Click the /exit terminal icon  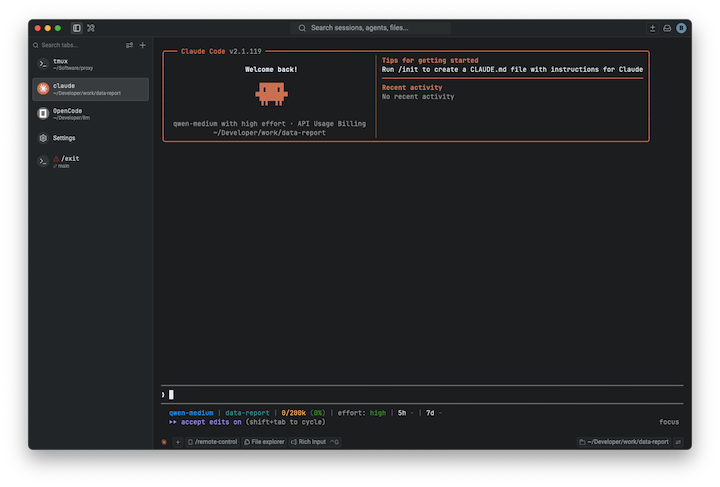(x=43, y=161)
